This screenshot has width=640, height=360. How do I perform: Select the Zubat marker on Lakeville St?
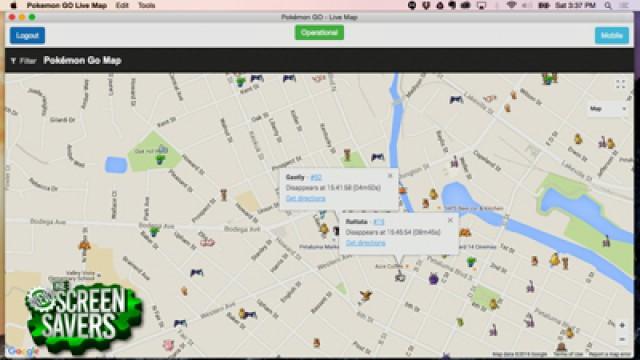pyautogui.click(x=456, y=99)
